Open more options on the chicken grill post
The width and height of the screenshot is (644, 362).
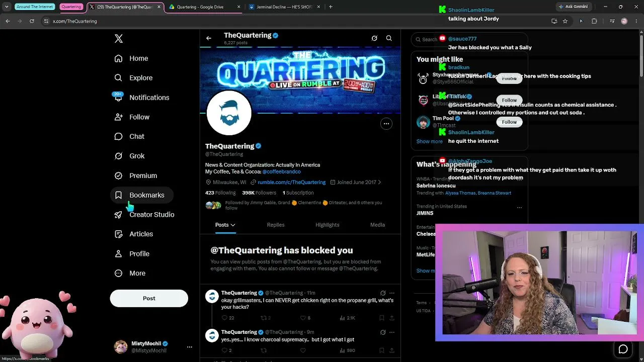[x=392, y=293]
